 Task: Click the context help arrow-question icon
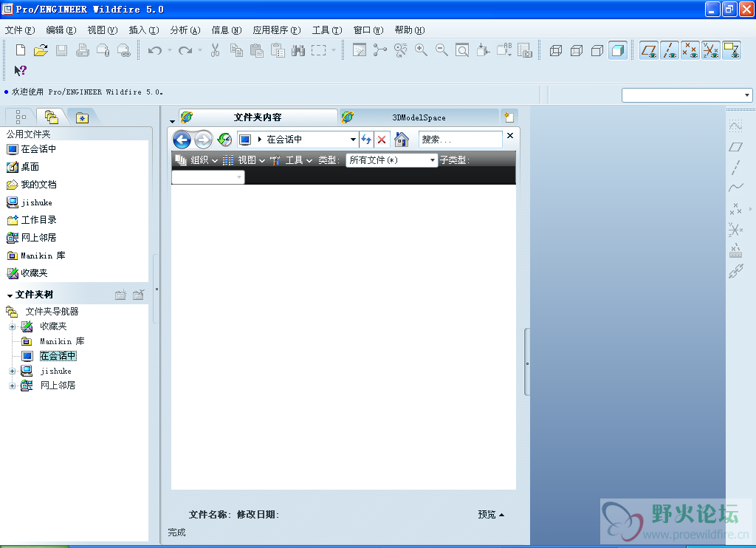20,71
